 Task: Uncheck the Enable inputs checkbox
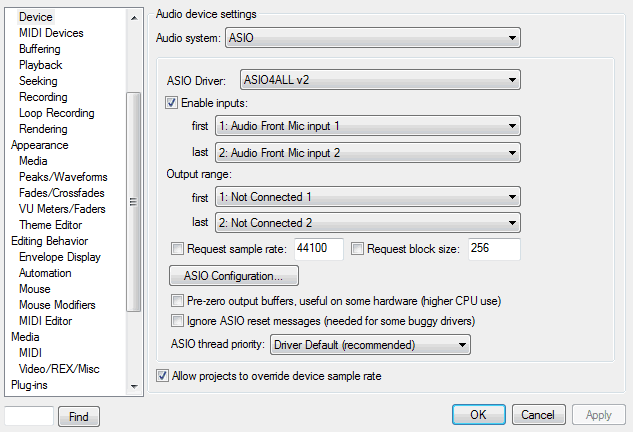coord(172,103)
